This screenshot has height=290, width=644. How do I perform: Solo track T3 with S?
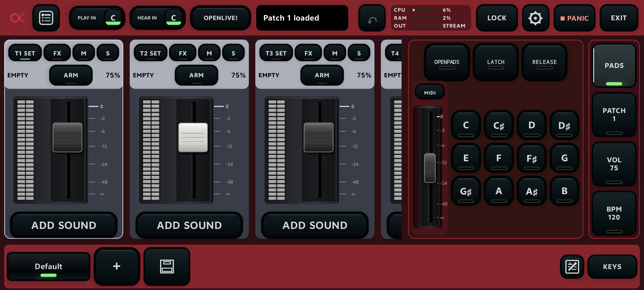tap(359, 53)
